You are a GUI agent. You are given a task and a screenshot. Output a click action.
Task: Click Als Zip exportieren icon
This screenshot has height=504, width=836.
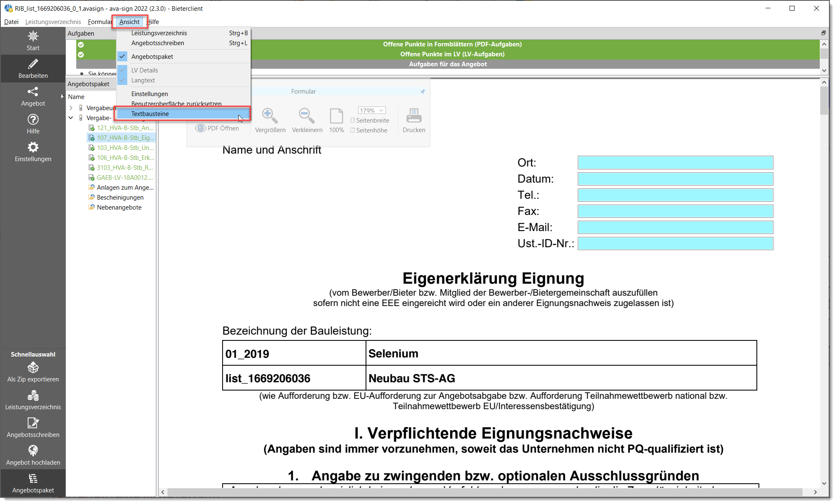(x=33, y=367)
